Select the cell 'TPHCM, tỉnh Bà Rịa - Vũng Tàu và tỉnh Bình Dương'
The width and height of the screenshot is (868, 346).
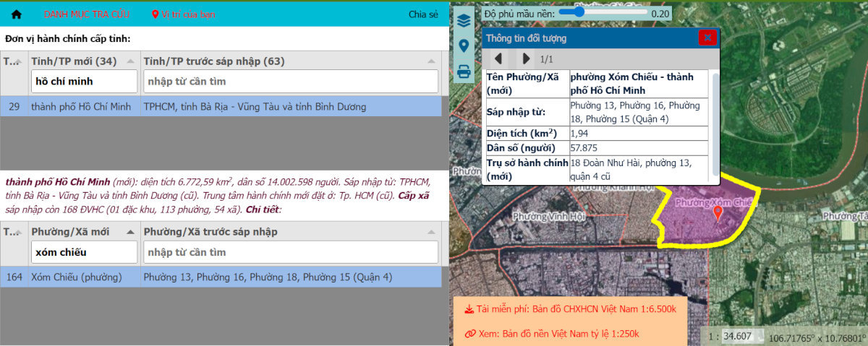pos(291,106)
